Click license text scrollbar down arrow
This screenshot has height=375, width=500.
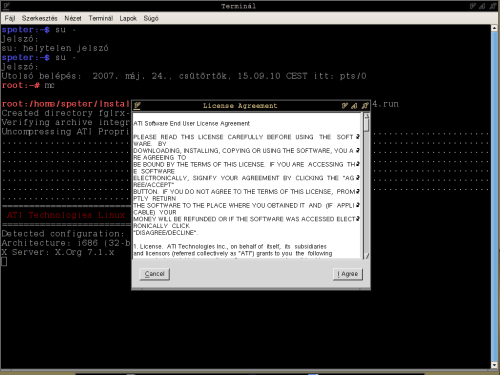click(x=367, y=256)
